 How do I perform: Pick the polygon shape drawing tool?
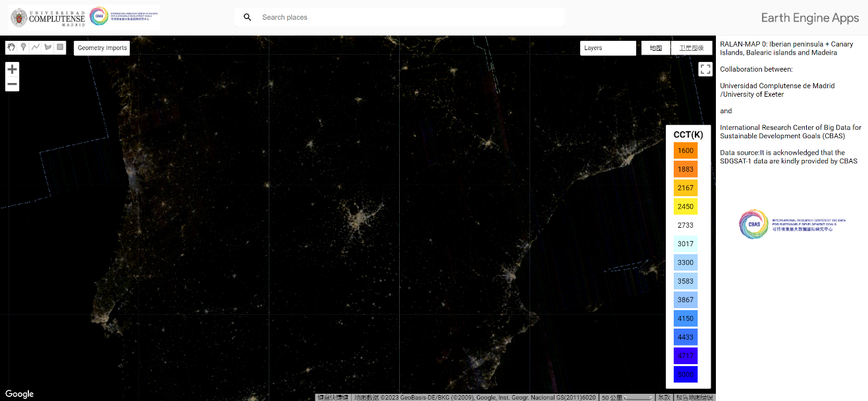coord(47,47)
